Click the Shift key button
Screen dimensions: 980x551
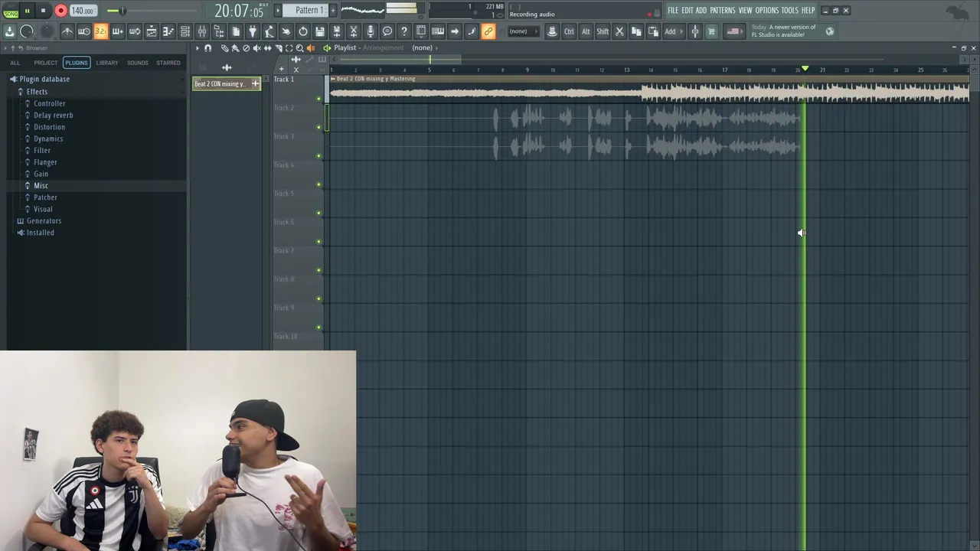603,31
